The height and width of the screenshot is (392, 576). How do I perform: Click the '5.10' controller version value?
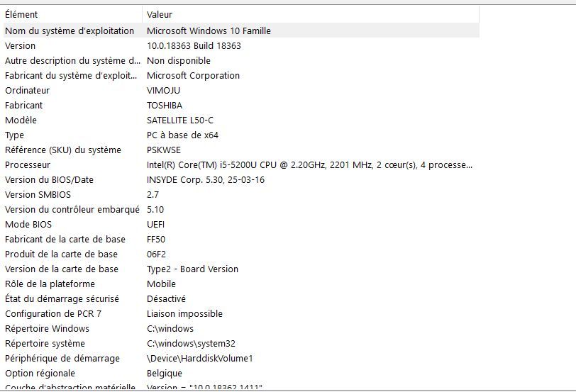click(x=155, y=210)
